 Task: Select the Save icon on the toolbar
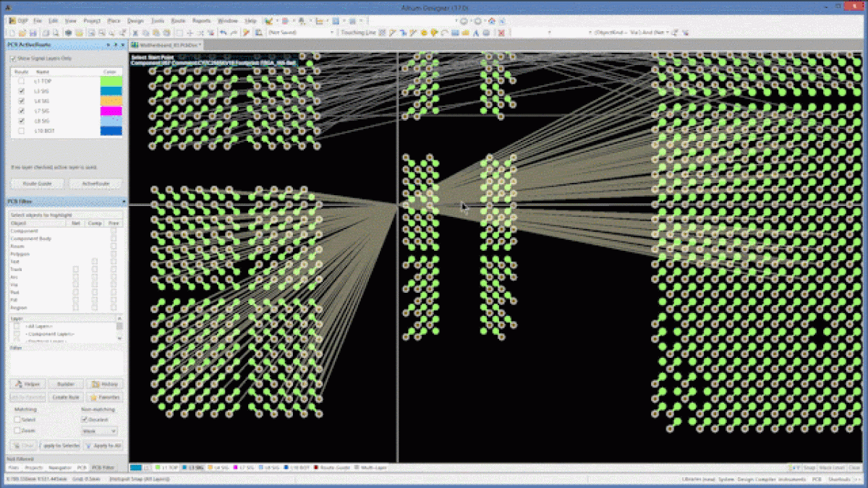point(33,33)
